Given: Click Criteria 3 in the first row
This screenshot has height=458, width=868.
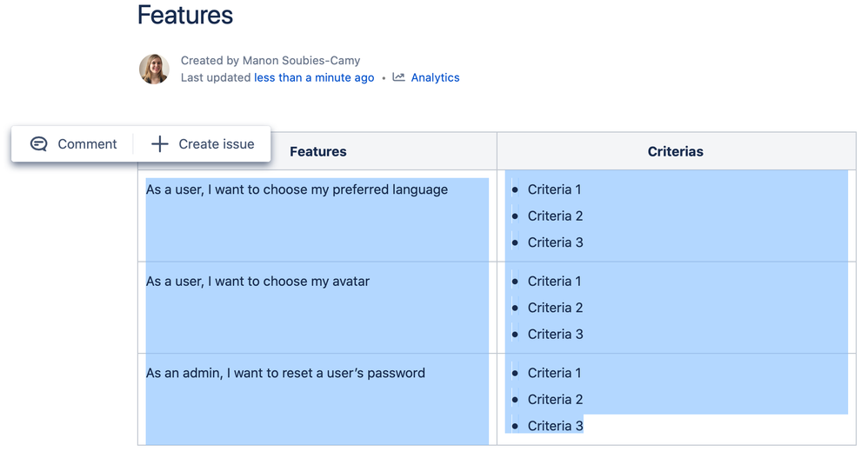Looking at the screenshot, I should coord(555,242).
